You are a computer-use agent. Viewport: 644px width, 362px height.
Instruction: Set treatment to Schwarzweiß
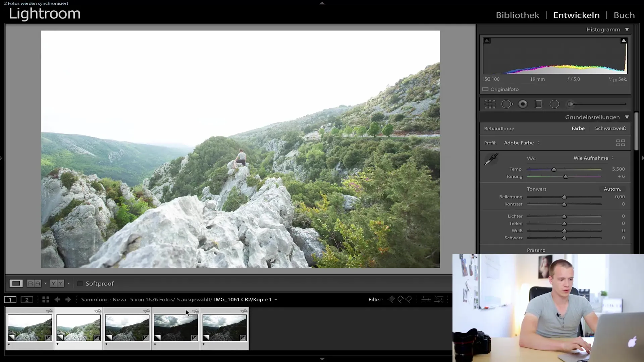tap(610, 128)
